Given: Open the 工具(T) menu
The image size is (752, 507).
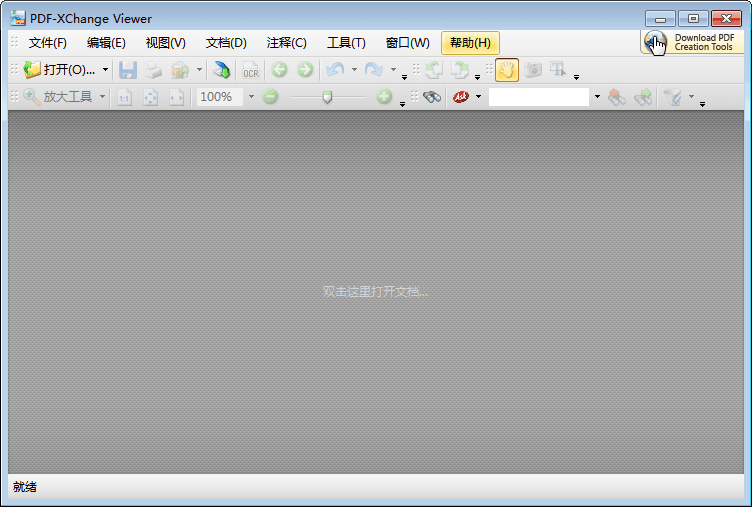Looking at the screenshot, I should pos(346,43).
